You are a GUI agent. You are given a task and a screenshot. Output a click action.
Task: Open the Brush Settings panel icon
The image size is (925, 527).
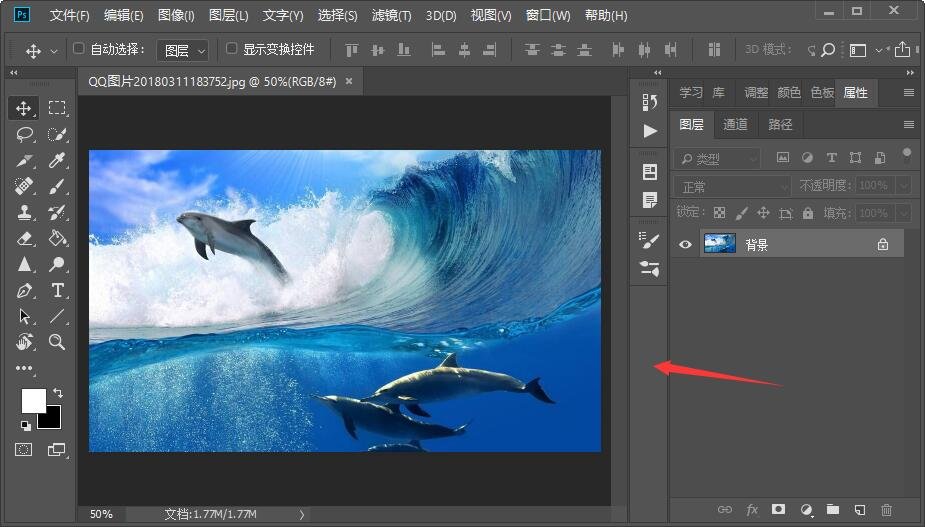click(650, 240)
